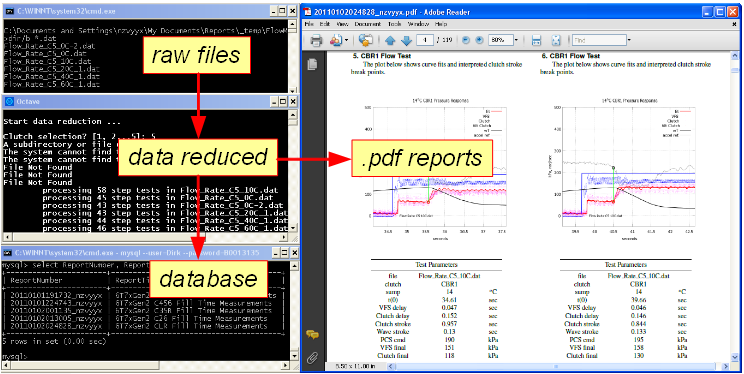Fit one full page icon
Viewport: 744px width, 374px height.
[x=556, y=40]
